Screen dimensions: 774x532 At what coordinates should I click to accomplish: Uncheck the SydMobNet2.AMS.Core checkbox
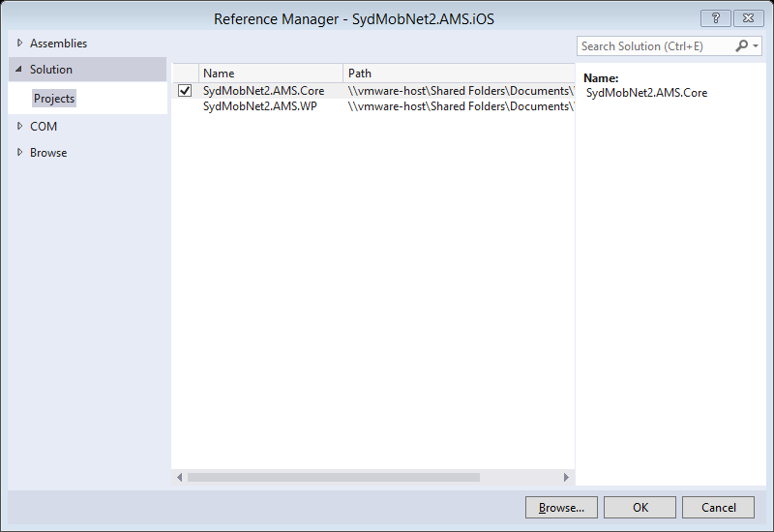pos(185,90)
